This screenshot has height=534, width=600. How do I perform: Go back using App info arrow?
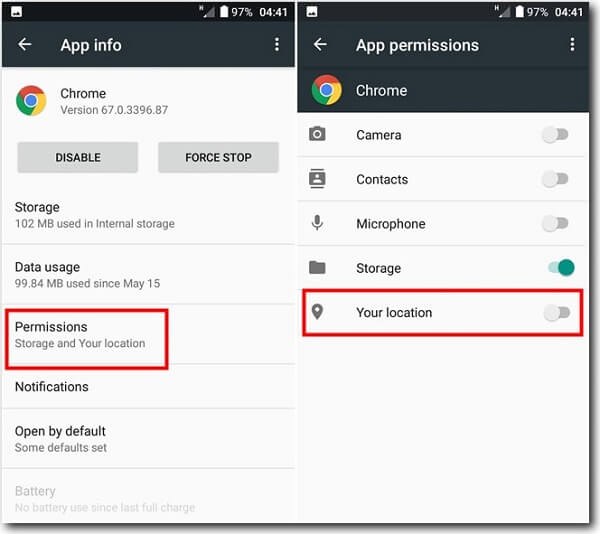click(x=24, y=44)
